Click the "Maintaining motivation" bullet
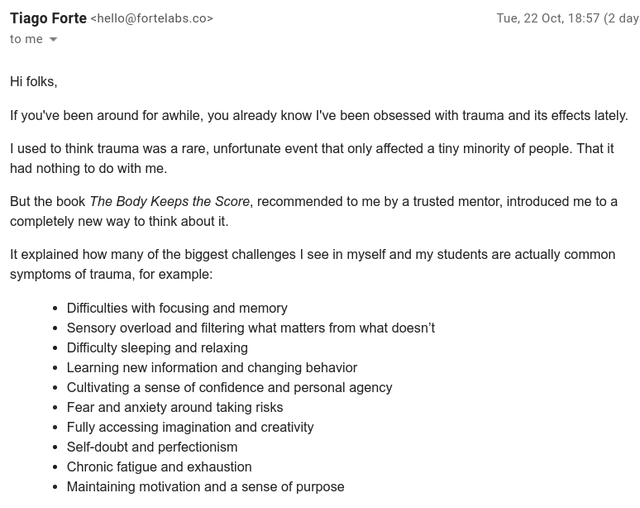 205,487
